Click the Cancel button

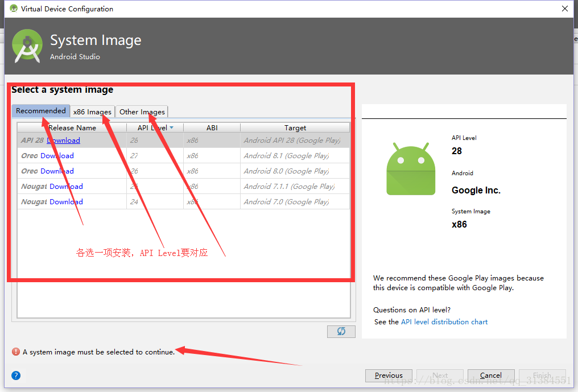(x=490, y=376)
